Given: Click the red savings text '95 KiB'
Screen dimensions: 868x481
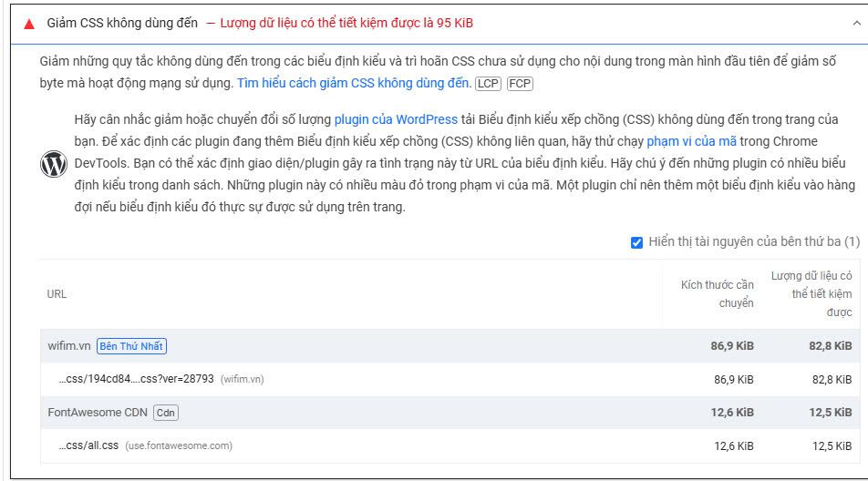Looking at the screenshot, I should [x=454, y=23].
